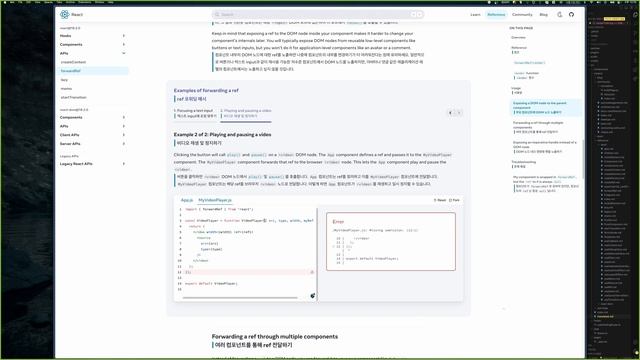Open the Blog nav item

tap(543, 14)
